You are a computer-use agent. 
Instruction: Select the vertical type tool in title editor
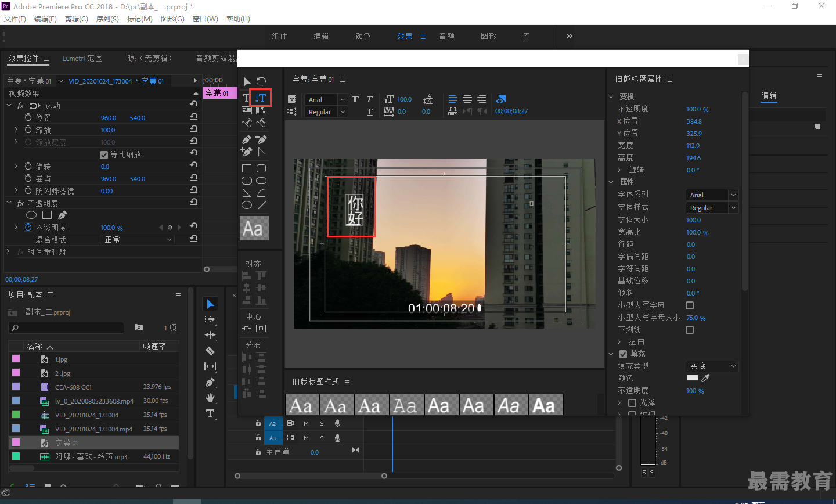261,98
